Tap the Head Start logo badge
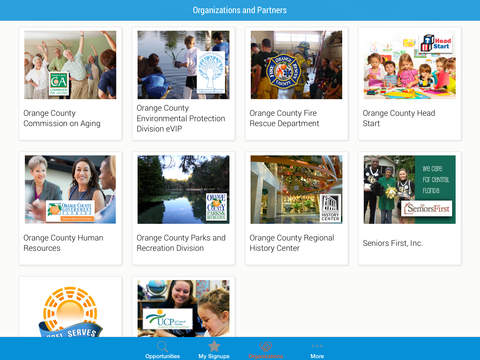This screenshot has width=480, height=360. pos(437,43)
